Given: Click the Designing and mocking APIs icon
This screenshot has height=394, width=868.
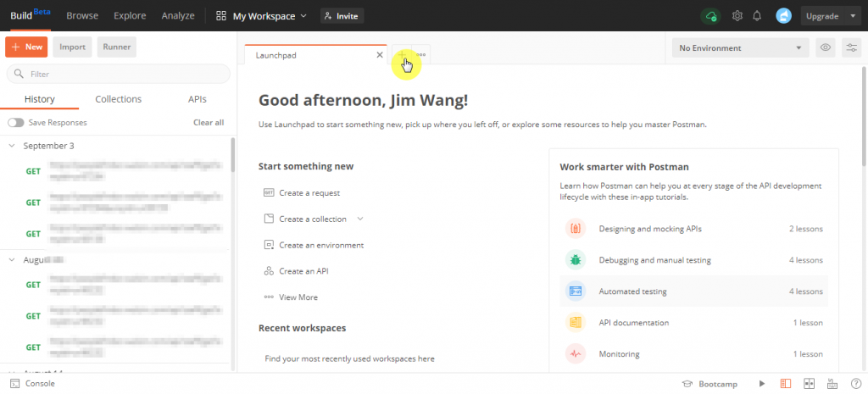Looking at the screenshot, I should pos(576,229).
